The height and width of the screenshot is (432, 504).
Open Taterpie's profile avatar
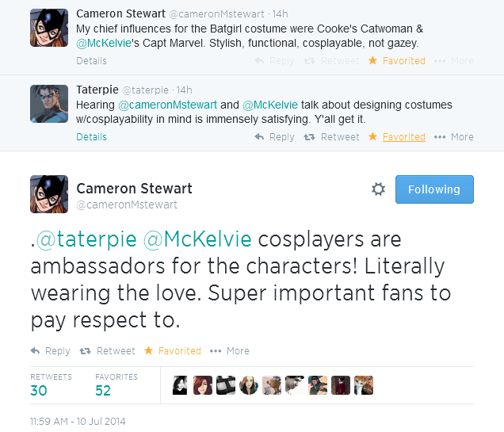click(49, 103)
